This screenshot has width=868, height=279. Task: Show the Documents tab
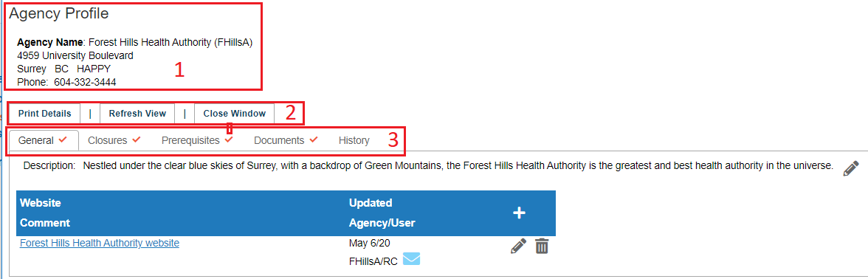click(279, 140)
